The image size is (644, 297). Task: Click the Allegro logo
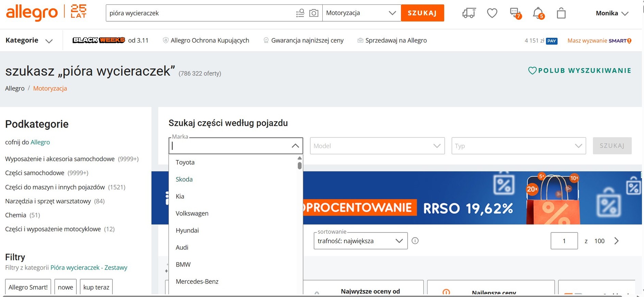32,13
